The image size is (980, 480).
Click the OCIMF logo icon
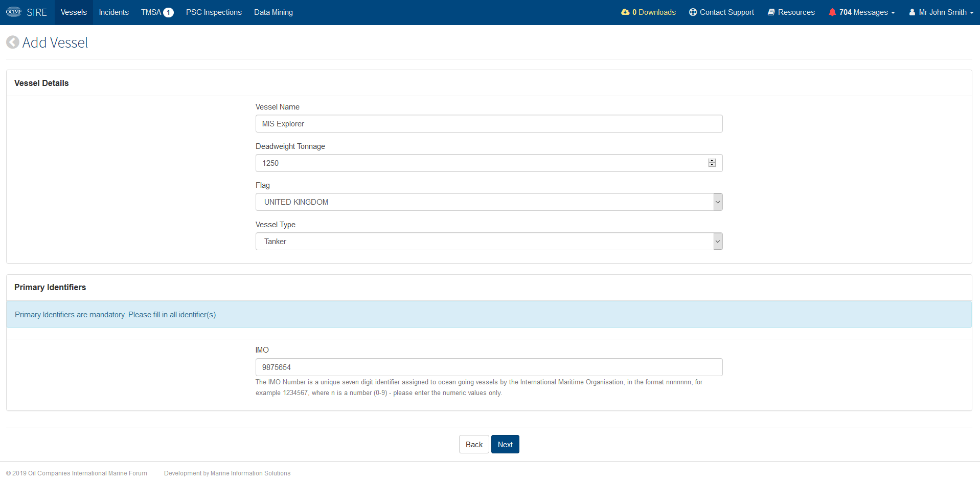pyautogui.click(x=14, y=12)
